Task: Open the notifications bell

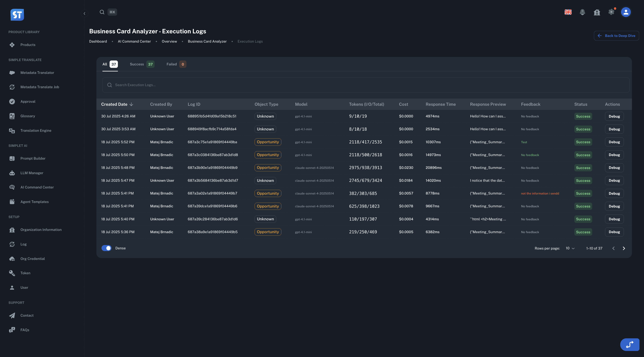Action: [x=582, y=12]
